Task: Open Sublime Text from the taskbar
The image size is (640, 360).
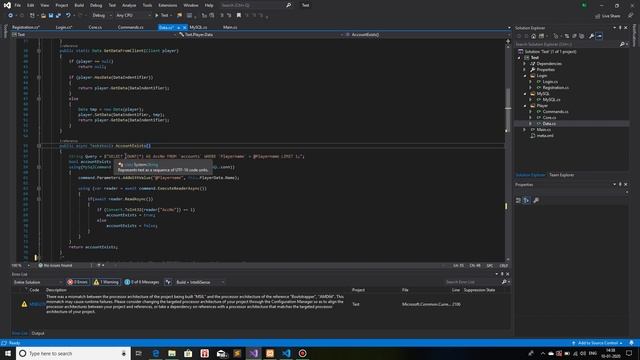Action: (237, 353)
